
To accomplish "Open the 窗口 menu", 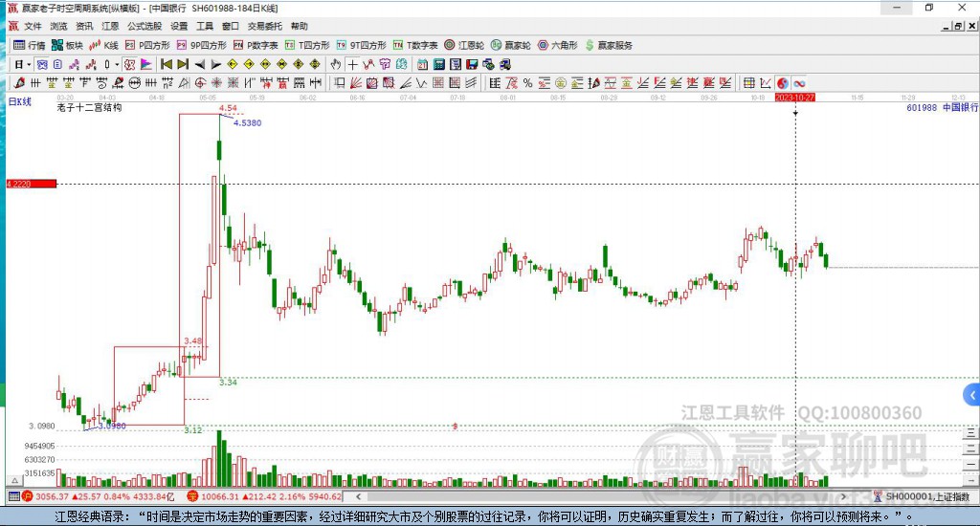I will coord(230,26).
